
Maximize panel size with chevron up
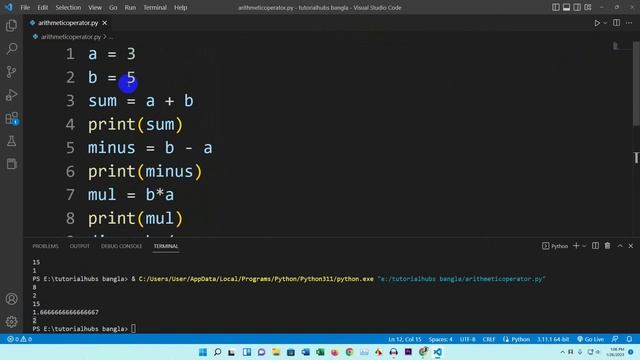pos(620,246)
